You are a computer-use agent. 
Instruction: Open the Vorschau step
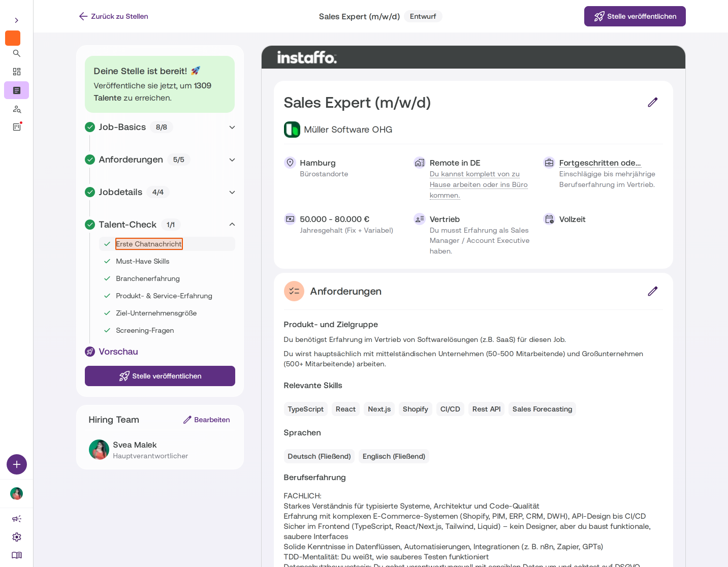118,352
